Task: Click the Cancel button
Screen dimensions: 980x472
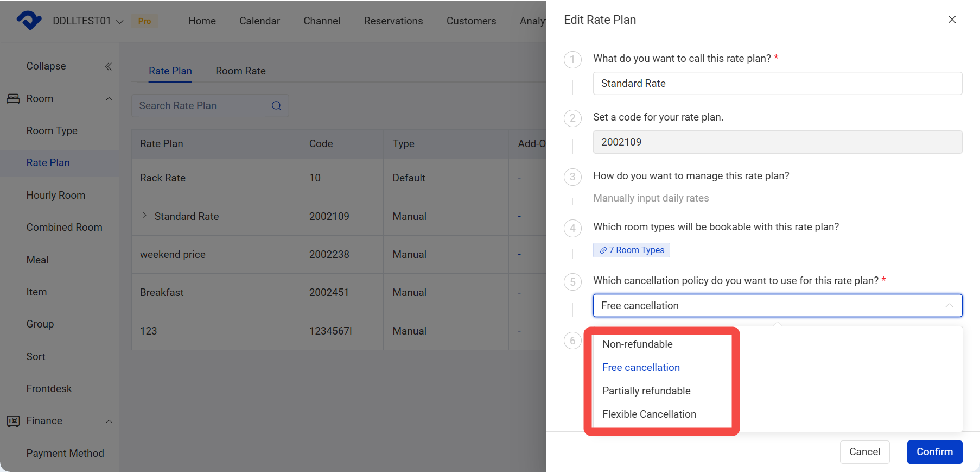Action: point(864,452)
